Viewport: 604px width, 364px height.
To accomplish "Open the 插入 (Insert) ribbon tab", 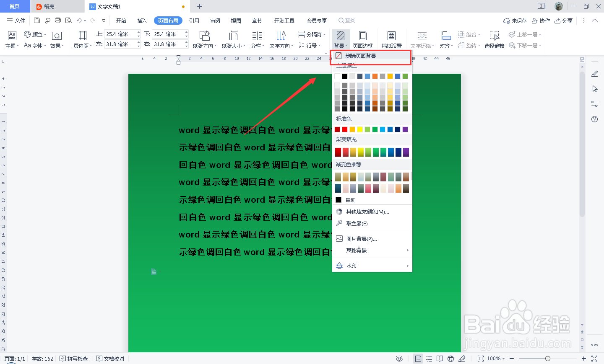I will (142, 21).
